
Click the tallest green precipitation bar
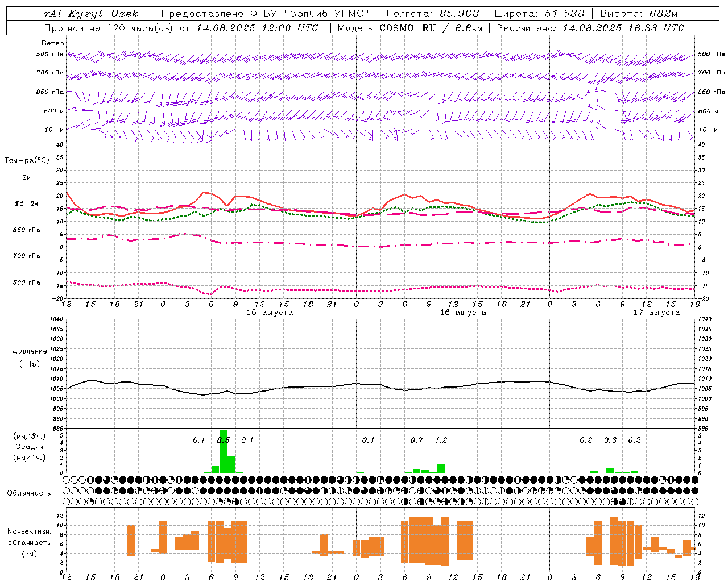click(x=224, y=451)
